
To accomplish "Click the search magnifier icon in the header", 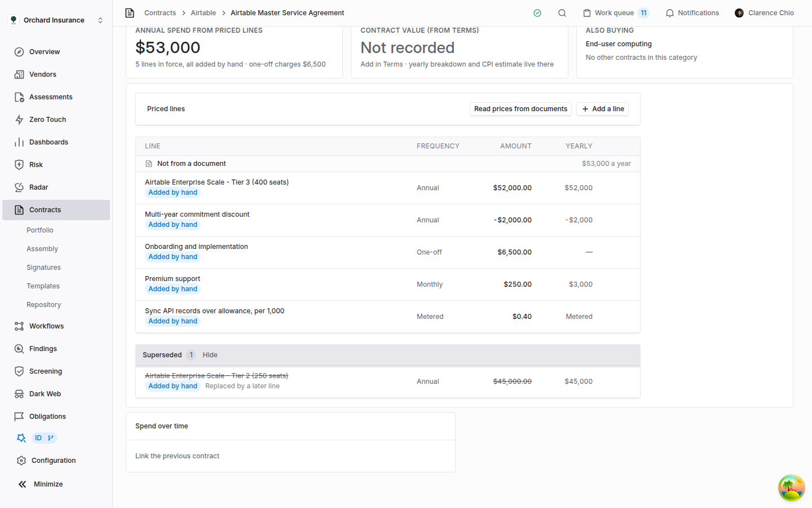I will click(562, 13).
